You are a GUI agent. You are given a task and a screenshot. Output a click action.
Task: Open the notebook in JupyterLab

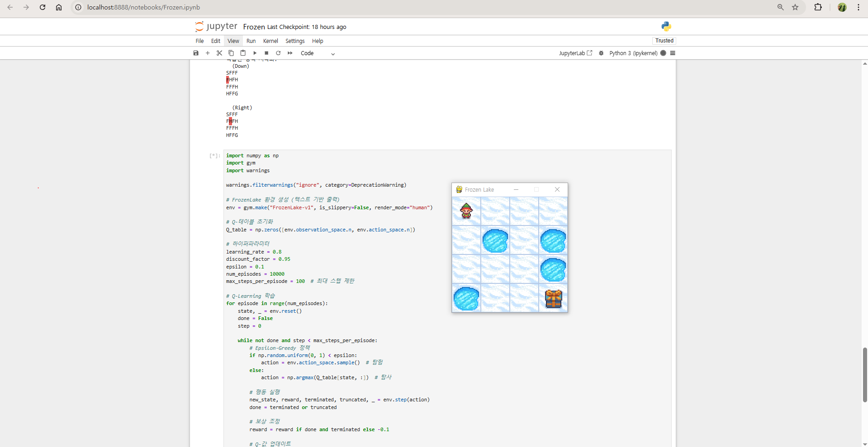(x=575, y=53)
